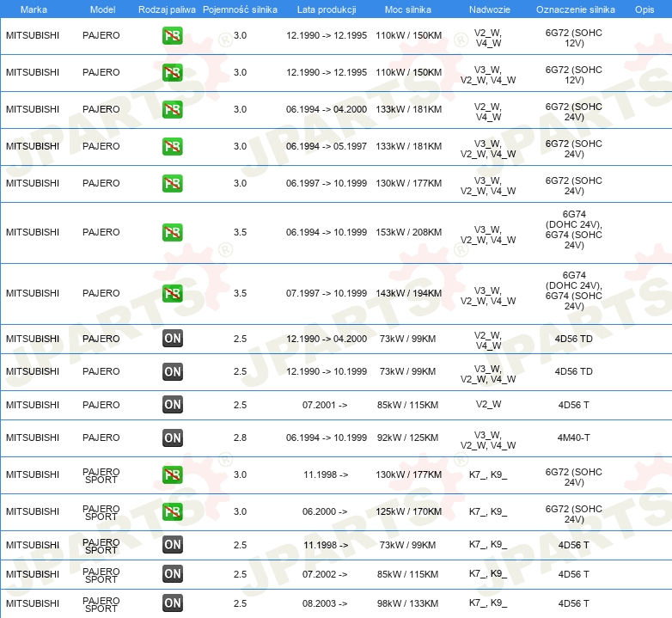Select the lone 'V2_W' body cell in 07.2001 row
This screenshot has width=672, height=618.
(488, 404)
